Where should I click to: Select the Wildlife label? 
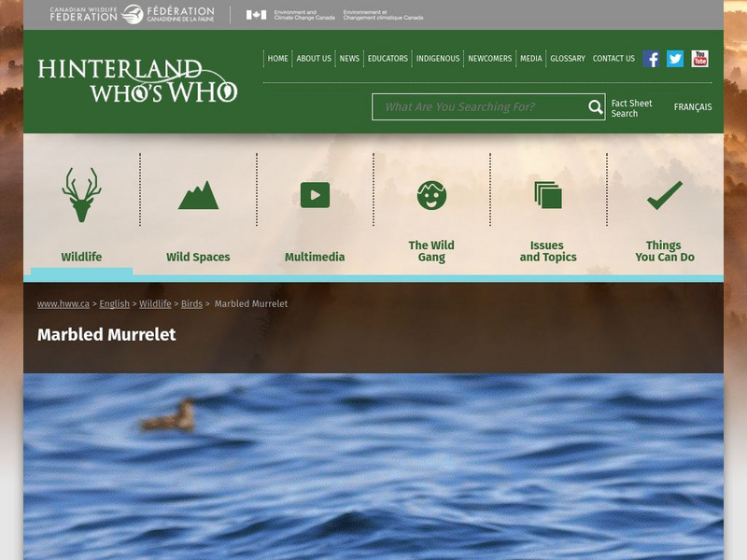(81, 258)
